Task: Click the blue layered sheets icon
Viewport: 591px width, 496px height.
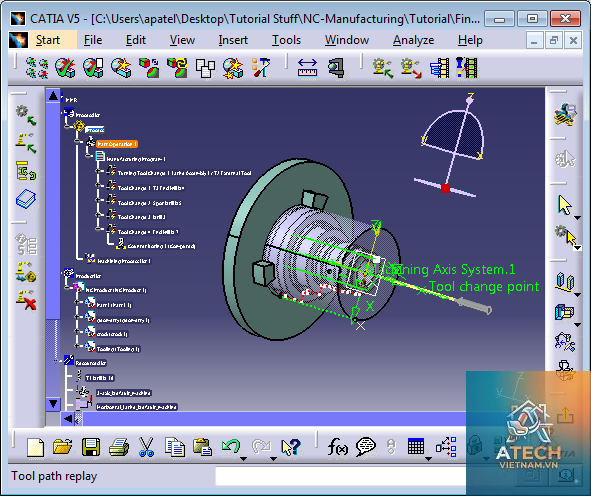Action: 26,199
